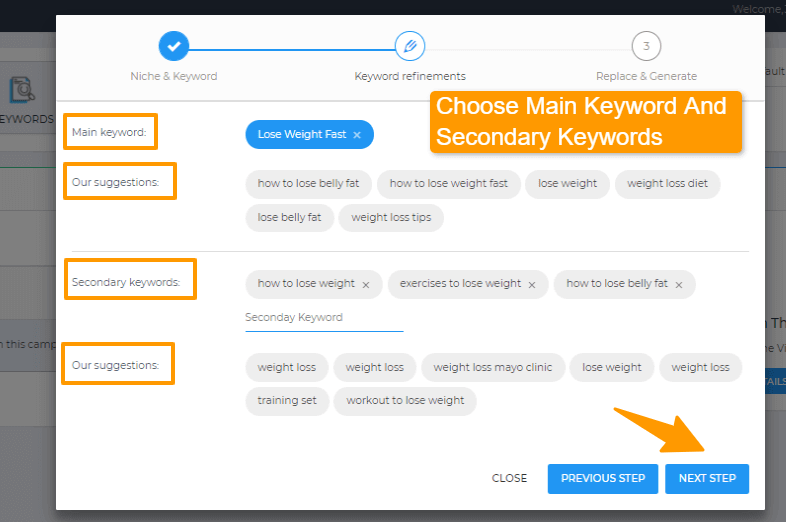Remove 'how to lose weight' secondary keyword
The image size is (786, 522).
click(x=366, y=285)
